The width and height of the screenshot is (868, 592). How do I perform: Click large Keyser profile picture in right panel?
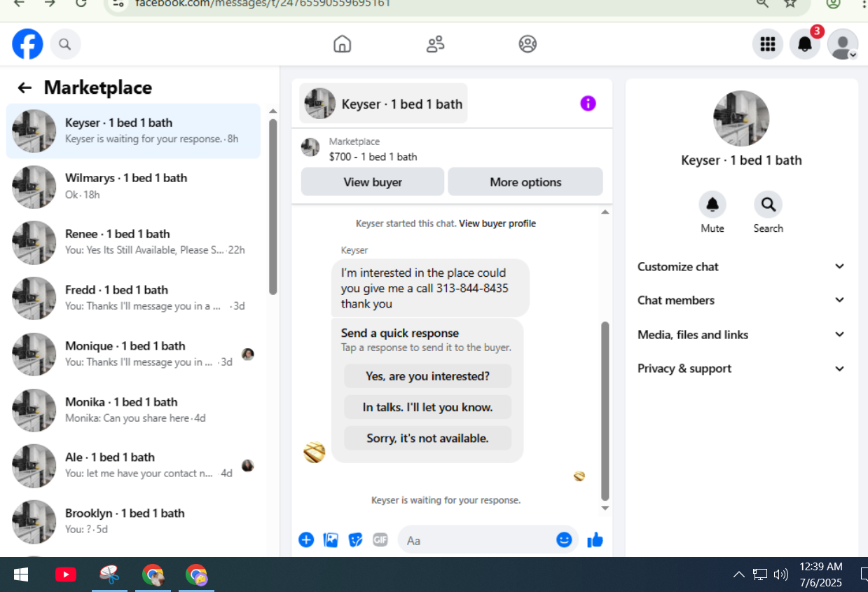tap(741, 118)
